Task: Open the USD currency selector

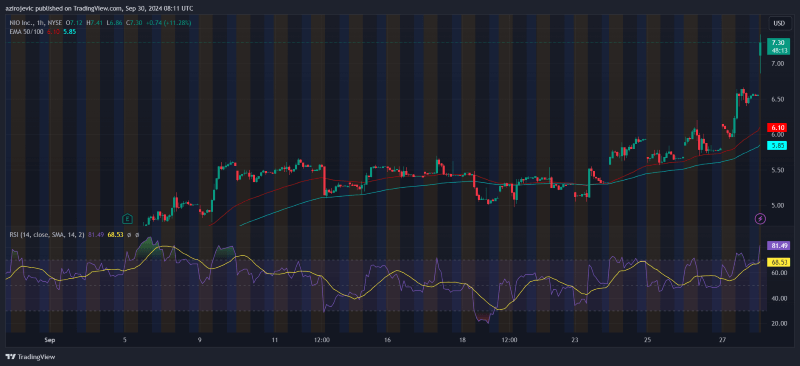Action: [x=779, y=23]
